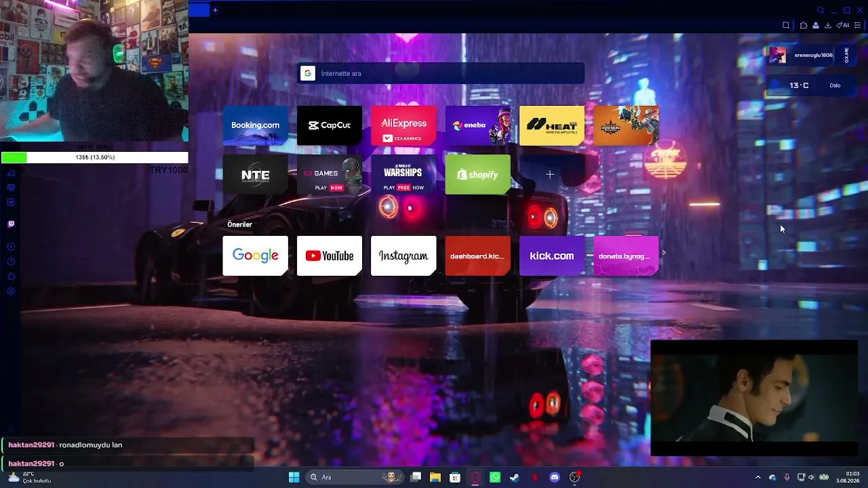
Task: Open the topmost arrows icon in the sidebar
Action: tap(11, 174)
